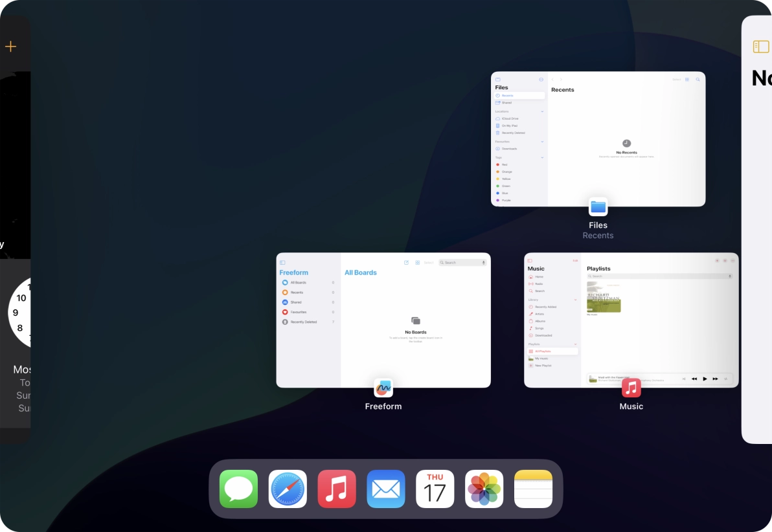Open Messages from the dock
The image size is (772, 532).
(x=238, y=489)
